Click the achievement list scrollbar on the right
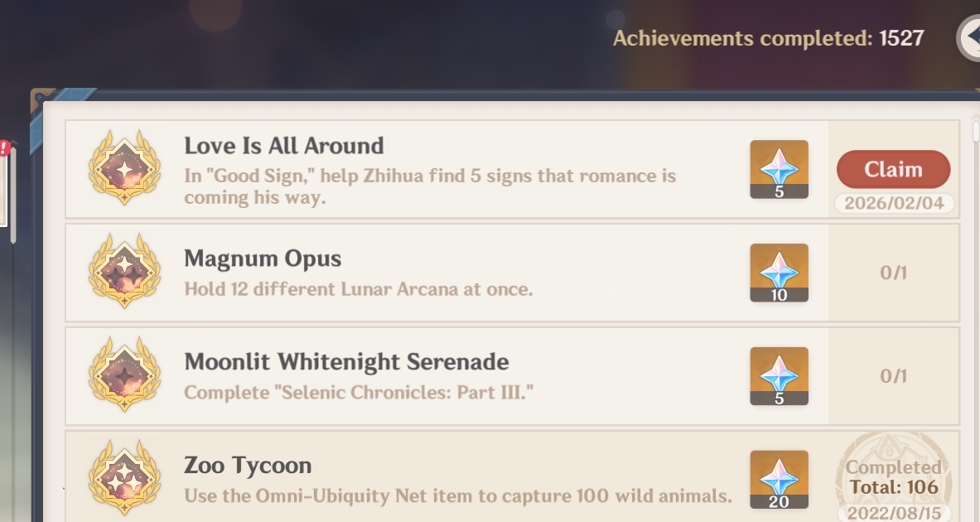Image resolution: width=980 pixels, height=522 pixels. pos(976,133)
